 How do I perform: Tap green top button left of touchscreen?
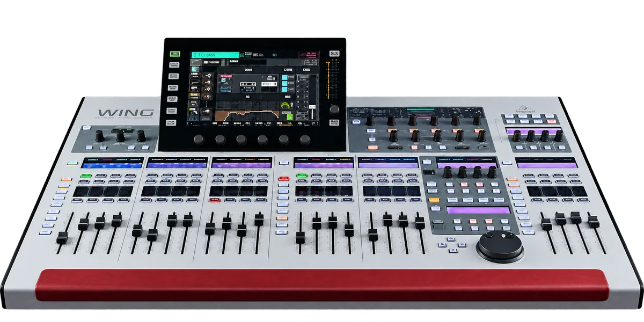coord(175,54)
